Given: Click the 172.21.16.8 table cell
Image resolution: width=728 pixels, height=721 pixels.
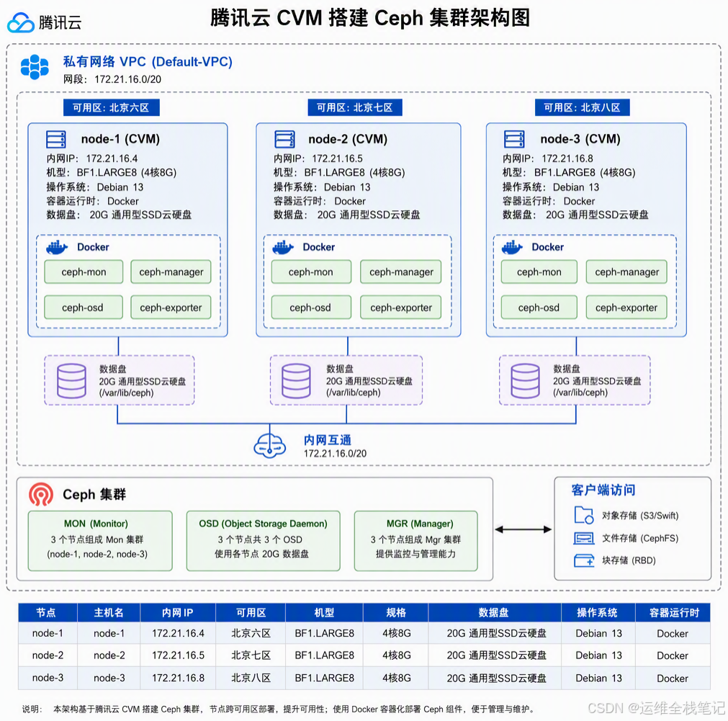Looking at the screenshot, I should click(x=179, y=678).
